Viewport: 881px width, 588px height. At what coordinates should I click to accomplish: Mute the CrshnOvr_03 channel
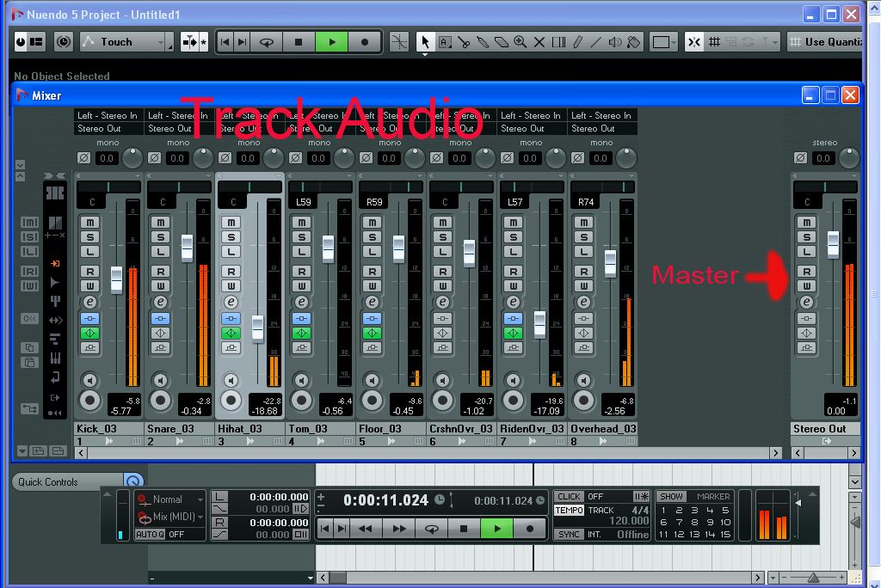coord(443,223)
